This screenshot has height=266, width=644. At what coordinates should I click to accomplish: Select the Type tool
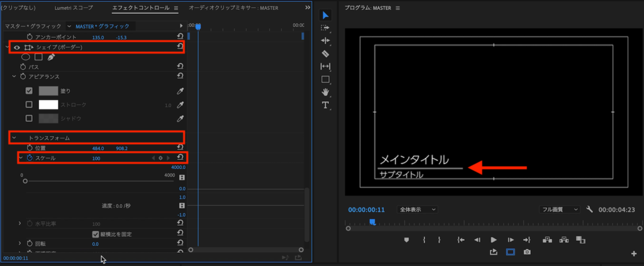(x=325, y=105)
